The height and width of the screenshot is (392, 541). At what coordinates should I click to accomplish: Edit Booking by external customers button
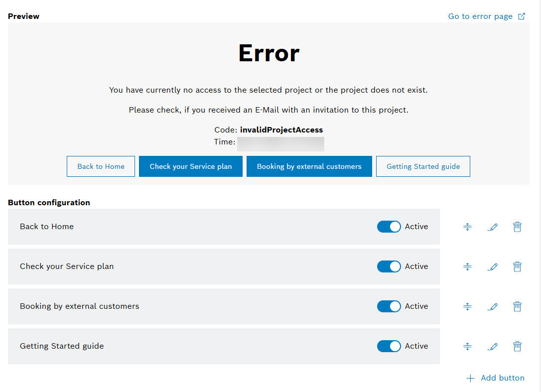click(x=493, y=307)
